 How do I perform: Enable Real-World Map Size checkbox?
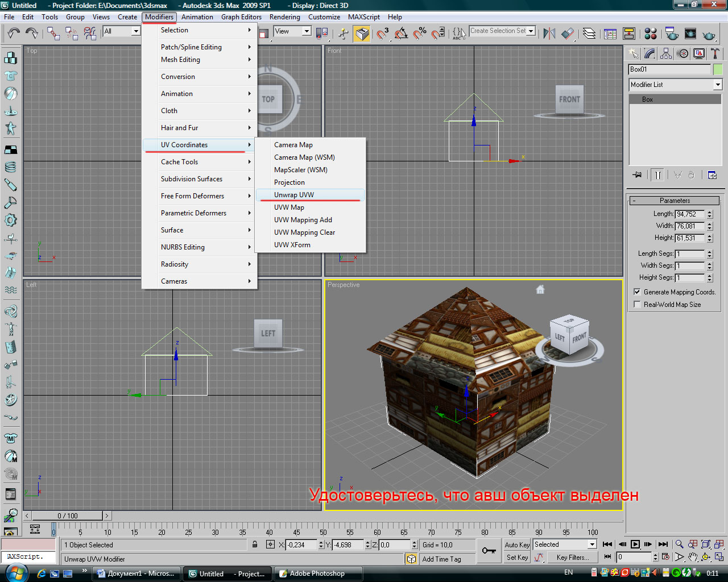tap(637, 305)
